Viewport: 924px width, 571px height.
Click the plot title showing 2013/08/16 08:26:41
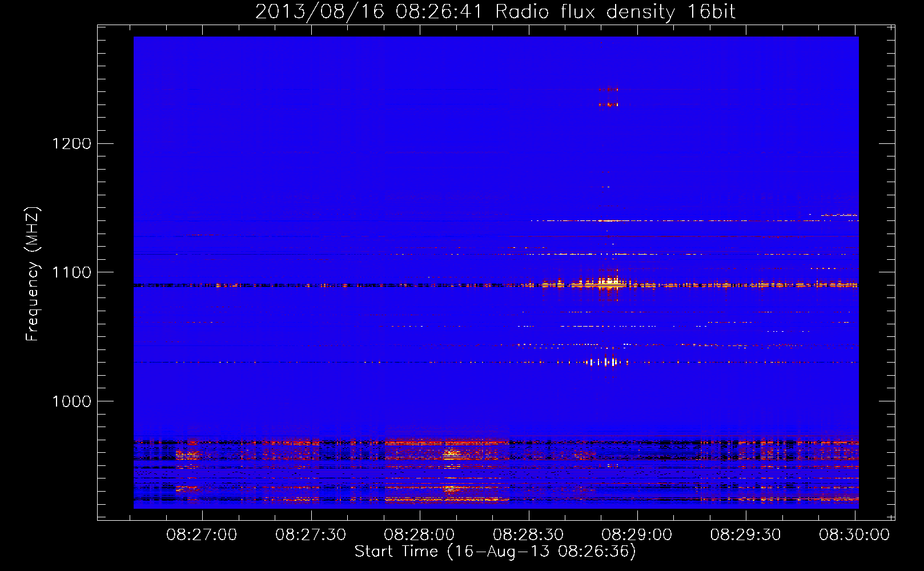tap(495, 11)
